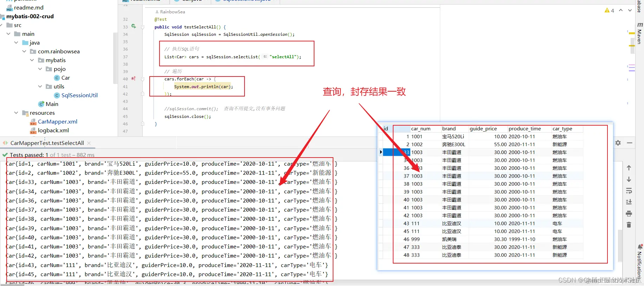Click the run test gutter icon at line 33
The height and width of the screenshot is (286, 644).
(x=134, y=26)
